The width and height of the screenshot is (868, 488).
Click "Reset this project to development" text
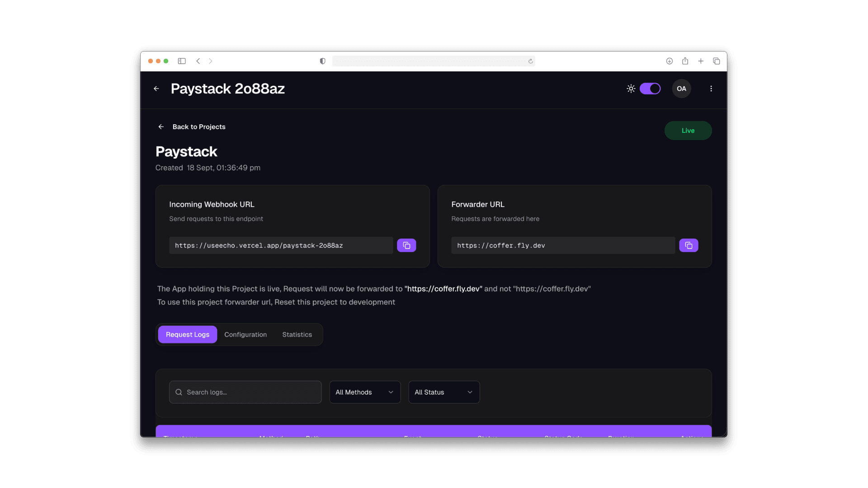coord(335,302)
